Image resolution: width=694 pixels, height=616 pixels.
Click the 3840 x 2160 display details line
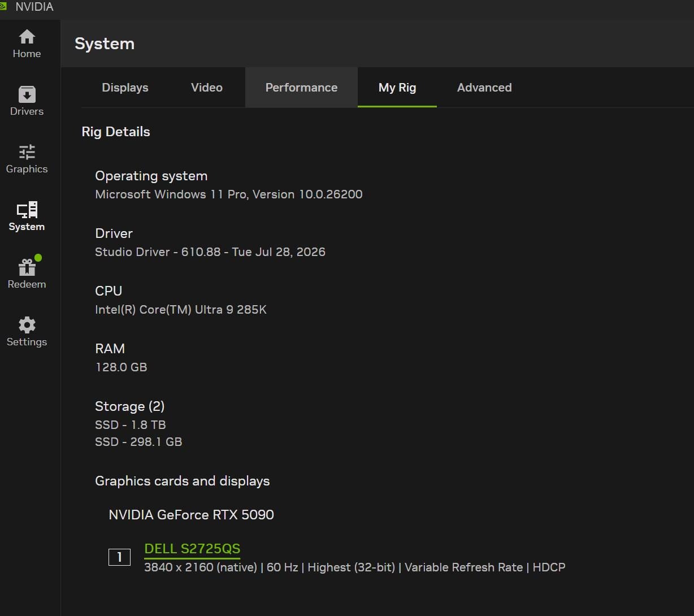click(355, 567)
